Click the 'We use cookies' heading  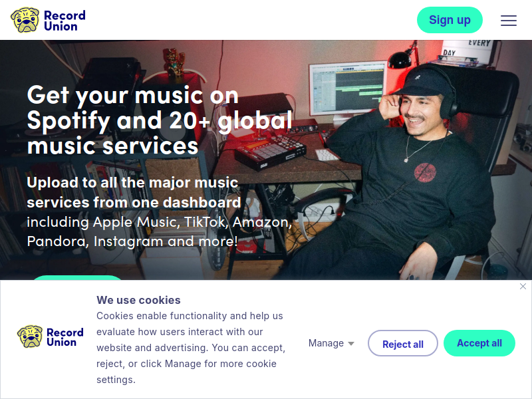coord(138,300)
